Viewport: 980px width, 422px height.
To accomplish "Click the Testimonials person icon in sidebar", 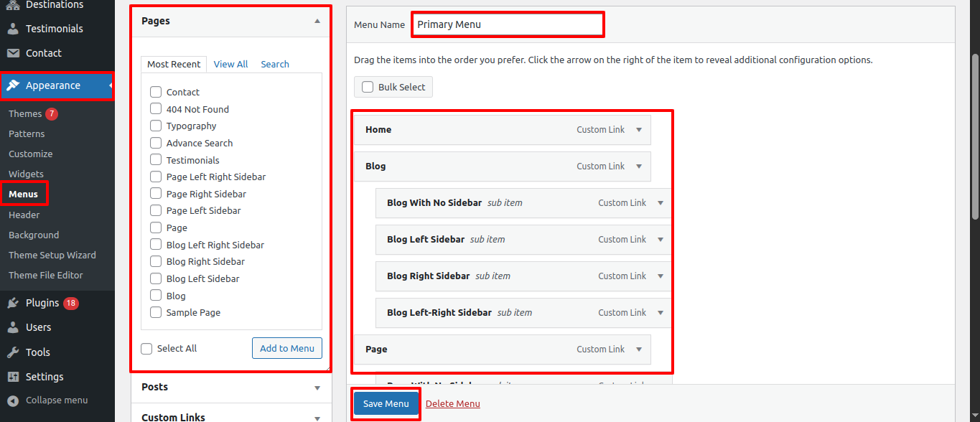I will (x=13, y=29).
